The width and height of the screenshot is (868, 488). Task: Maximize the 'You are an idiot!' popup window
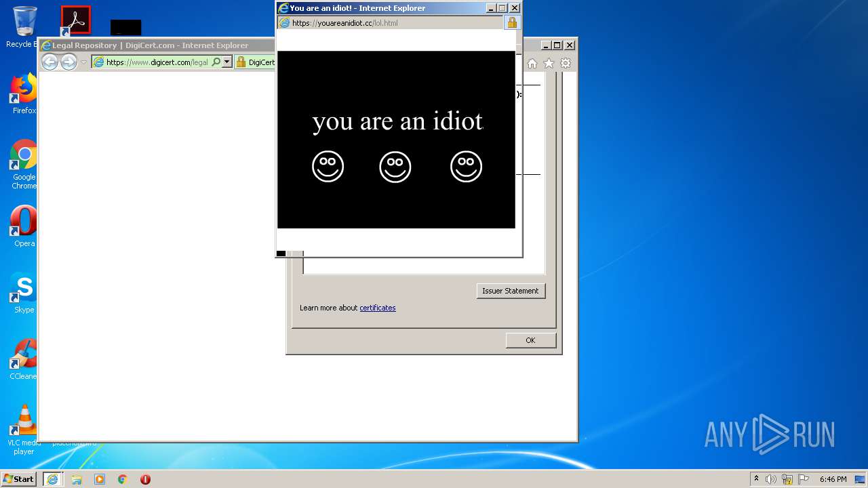click(502, 8)
